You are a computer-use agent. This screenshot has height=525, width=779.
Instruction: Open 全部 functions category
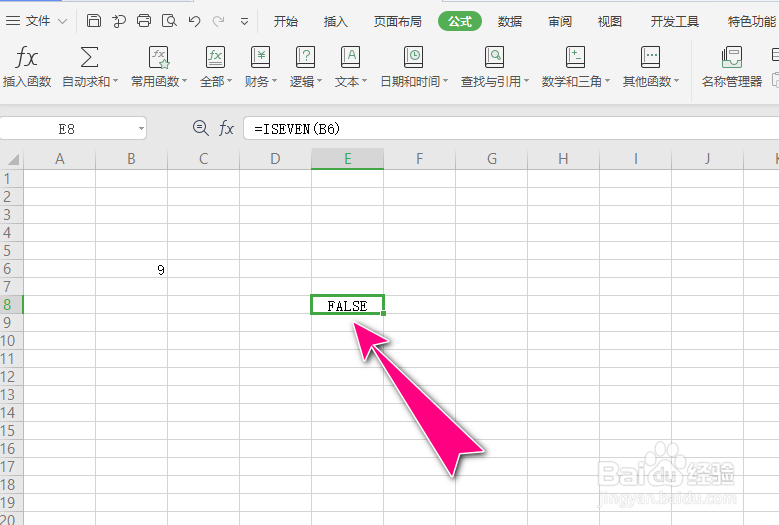click(x=216, y=67)
